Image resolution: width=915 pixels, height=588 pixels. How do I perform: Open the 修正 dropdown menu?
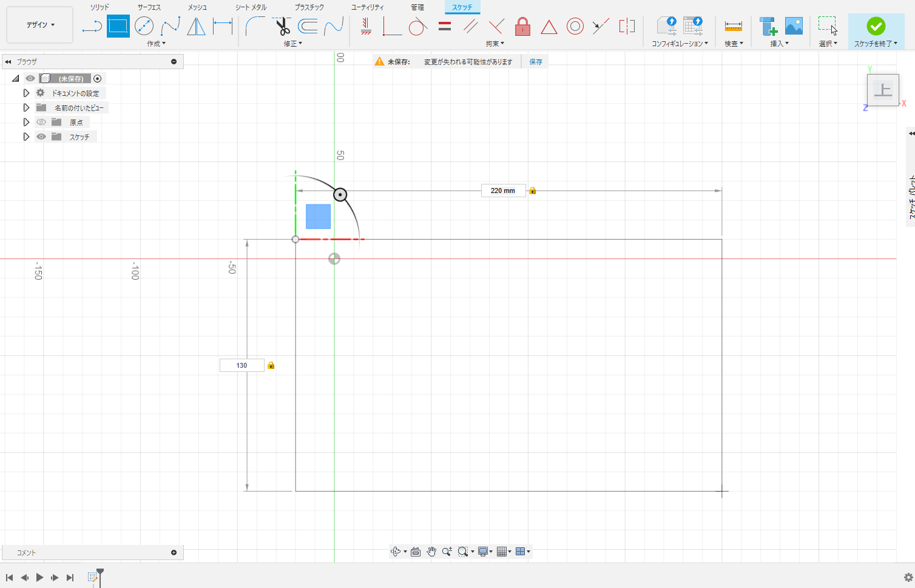(292, 44)
